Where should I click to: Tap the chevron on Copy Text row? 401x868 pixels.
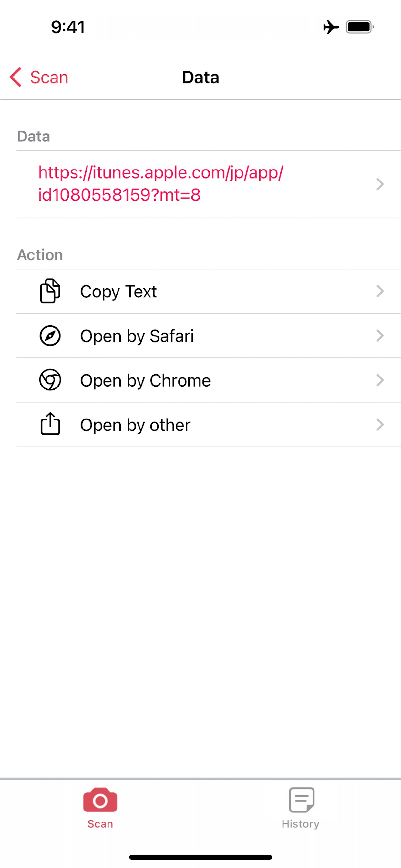point(380,291)
